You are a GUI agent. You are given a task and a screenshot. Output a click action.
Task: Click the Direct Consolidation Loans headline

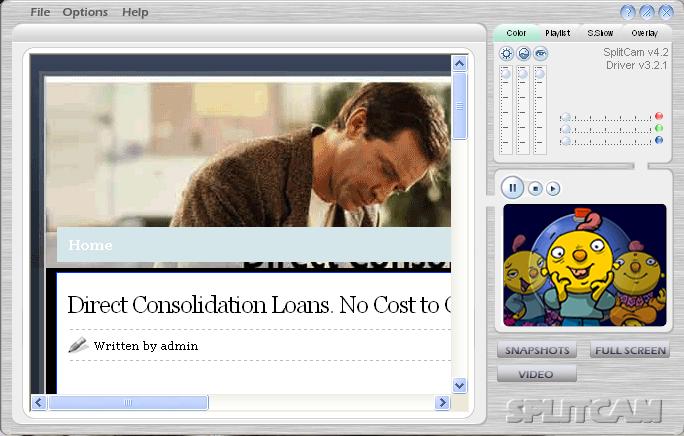pyautogui.click(x=259, y=305)
